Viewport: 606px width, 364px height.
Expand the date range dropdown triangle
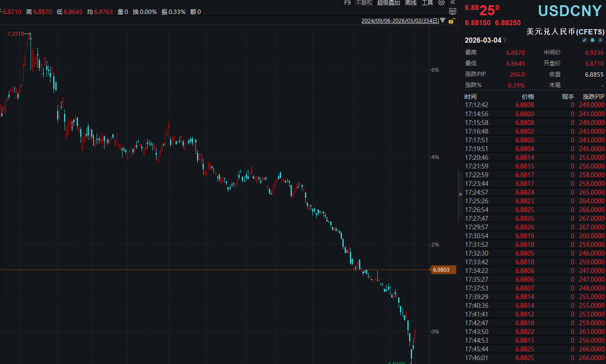(443, 20)
